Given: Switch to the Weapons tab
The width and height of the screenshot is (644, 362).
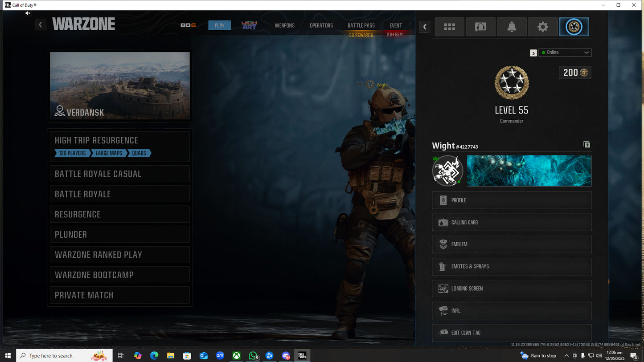Looking at the screenshot, I should pos(284,25).
